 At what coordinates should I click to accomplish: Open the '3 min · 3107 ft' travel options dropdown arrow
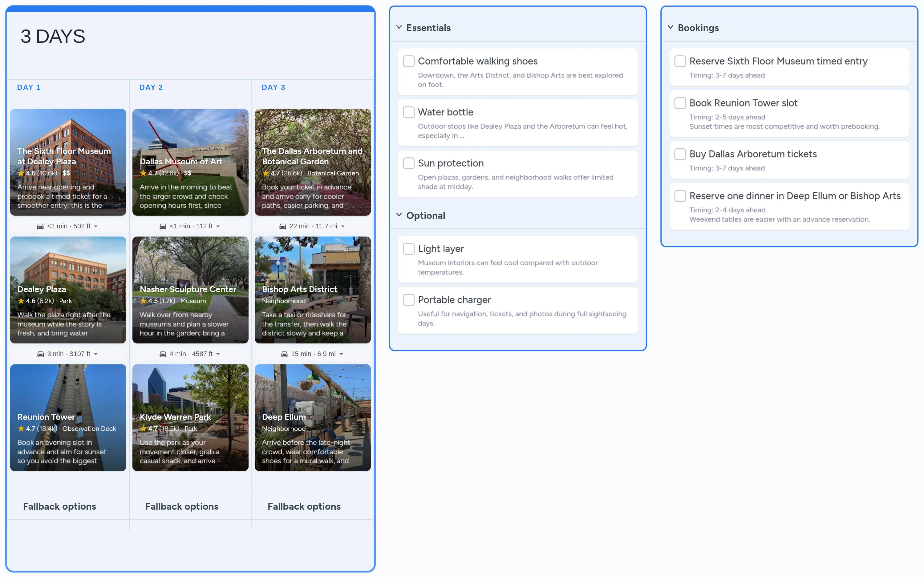95,354
